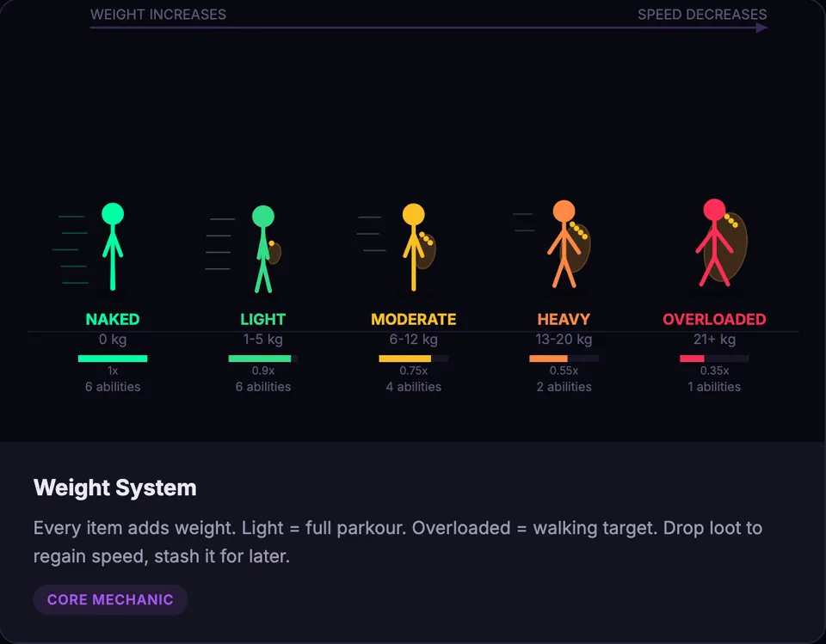The width and height of the screenshot is (826, 644).
Task: Click the 6-12 kg weight range
Action: pos(414,340)
